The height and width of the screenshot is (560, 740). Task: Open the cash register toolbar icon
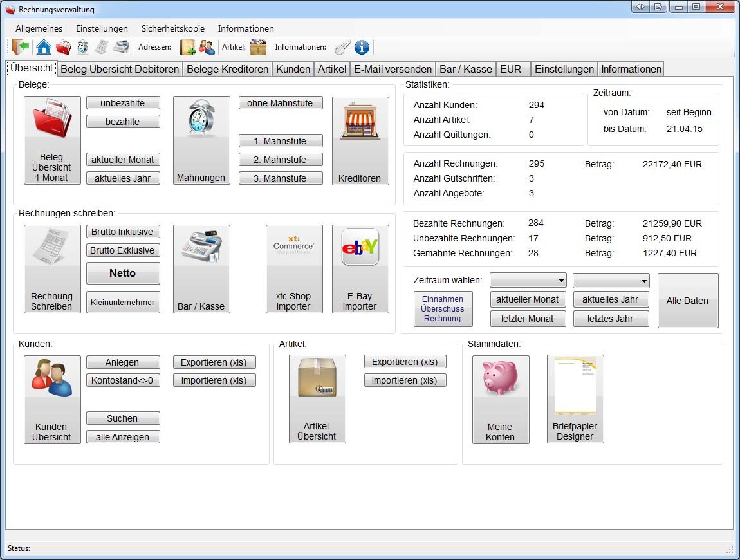coord(121,47)
